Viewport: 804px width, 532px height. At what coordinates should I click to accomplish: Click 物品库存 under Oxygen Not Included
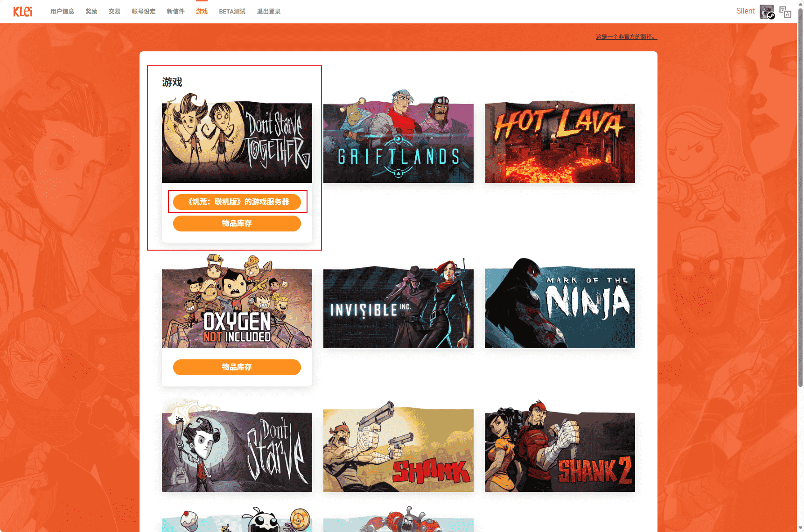[x=237, y=367]
